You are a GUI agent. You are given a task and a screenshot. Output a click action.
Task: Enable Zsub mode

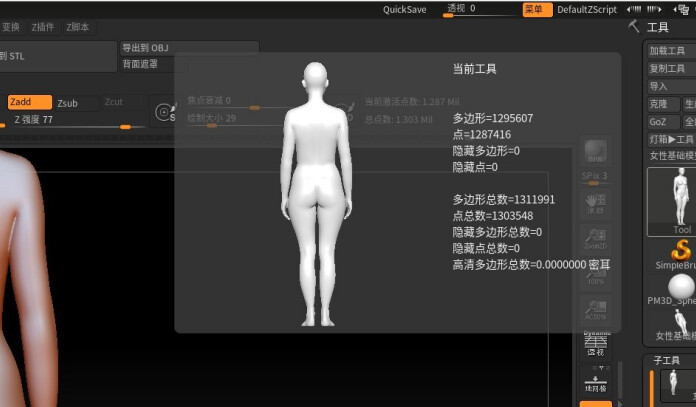click(76, 103)
